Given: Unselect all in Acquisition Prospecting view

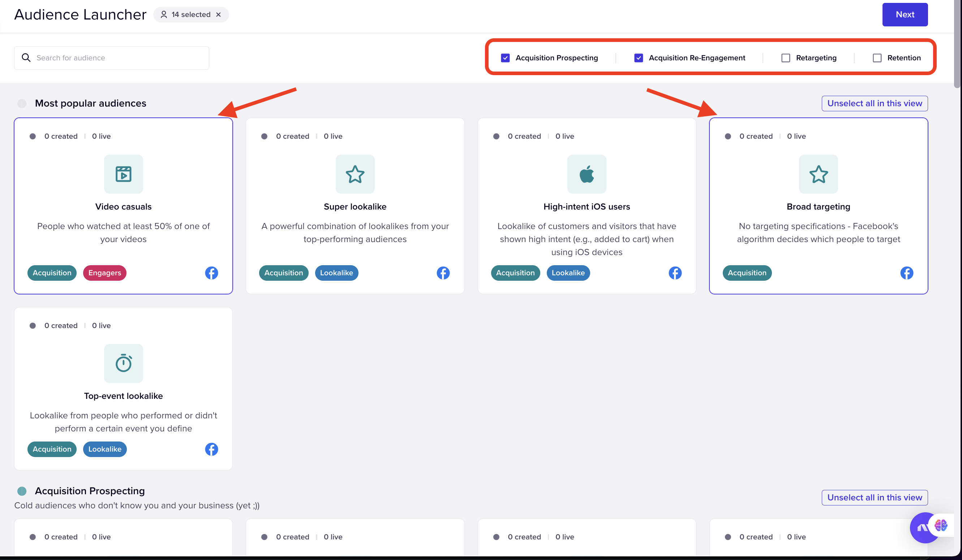Looking at the screenshot, I should coord(875,498).
